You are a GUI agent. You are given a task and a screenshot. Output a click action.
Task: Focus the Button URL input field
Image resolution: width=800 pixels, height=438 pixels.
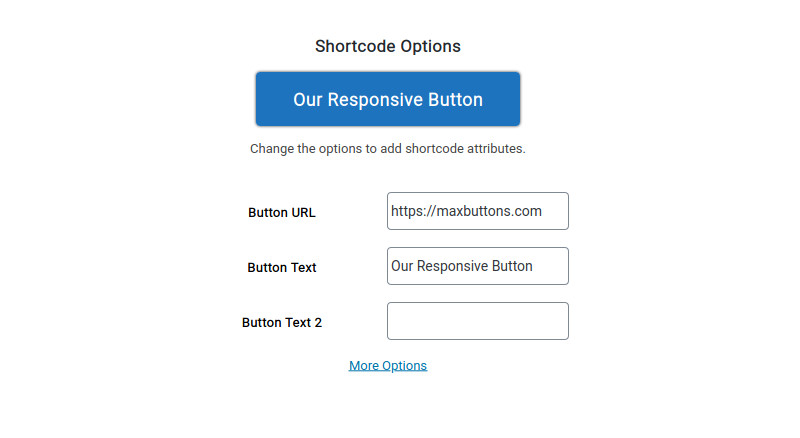point(478,211)
